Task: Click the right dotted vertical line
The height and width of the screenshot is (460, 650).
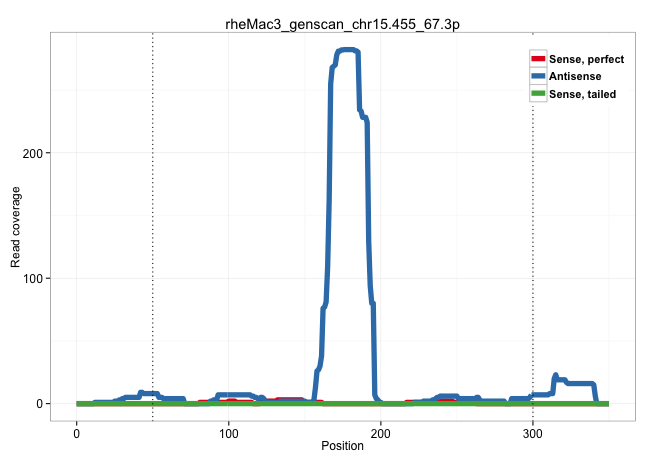Action: (x=533, y=250)
